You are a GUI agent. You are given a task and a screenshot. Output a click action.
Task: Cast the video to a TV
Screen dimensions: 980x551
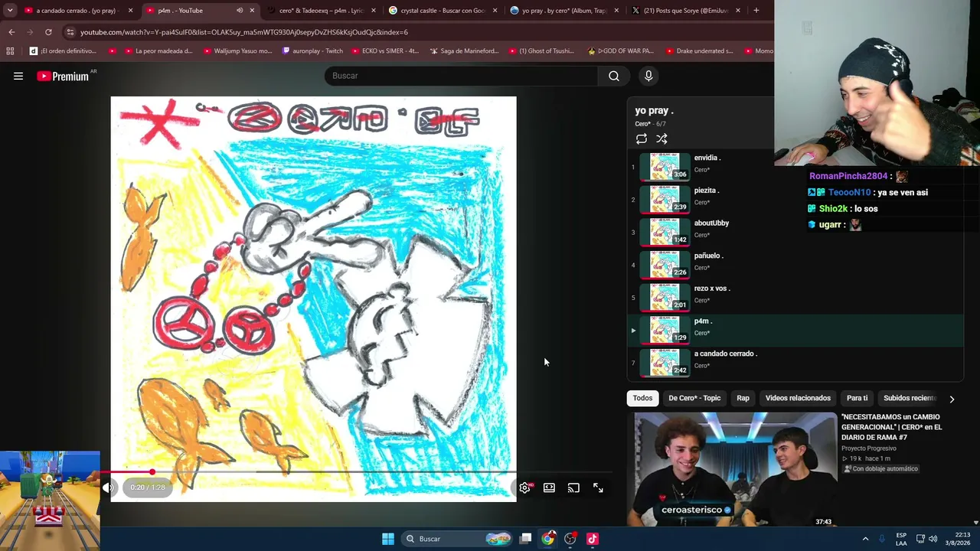(573, 487)
